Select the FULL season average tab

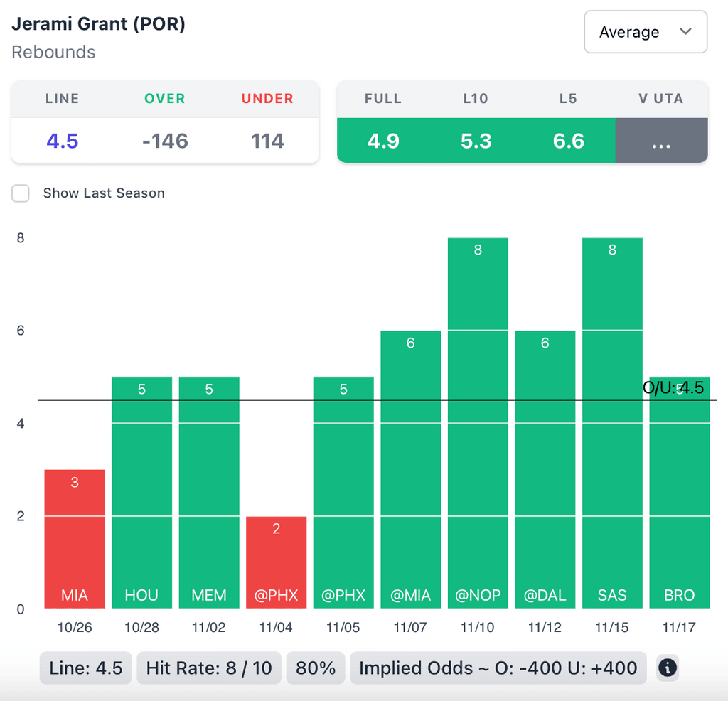[383, 140]
